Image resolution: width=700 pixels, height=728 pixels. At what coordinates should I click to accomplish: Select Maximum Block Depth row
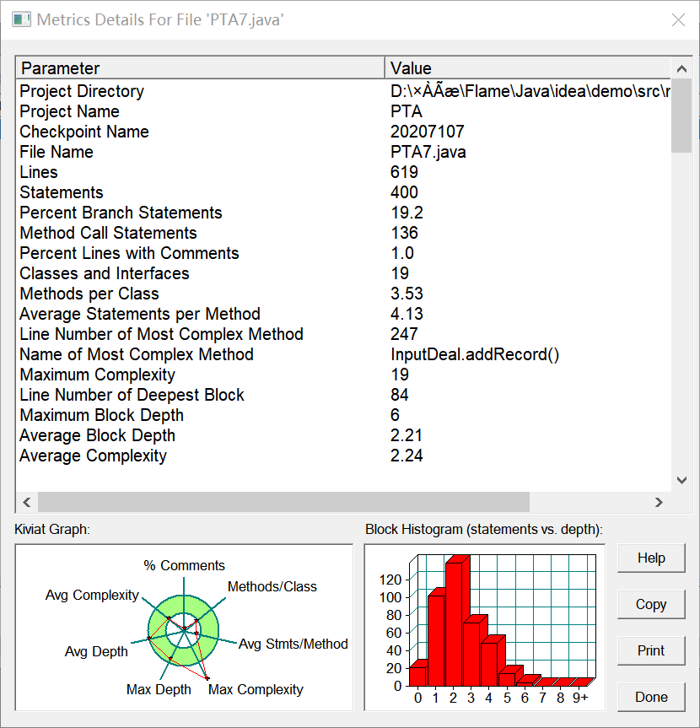(x=343, y=415)
